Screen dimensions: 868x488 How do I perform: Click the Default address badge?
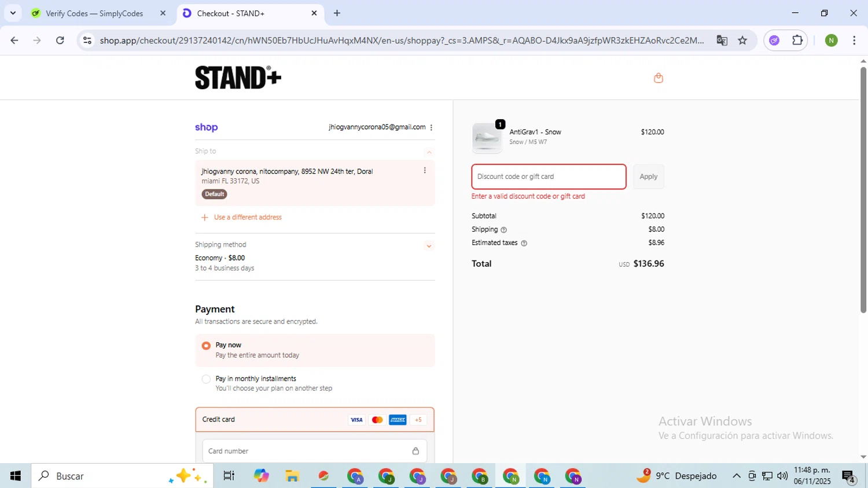click(214, 195)
